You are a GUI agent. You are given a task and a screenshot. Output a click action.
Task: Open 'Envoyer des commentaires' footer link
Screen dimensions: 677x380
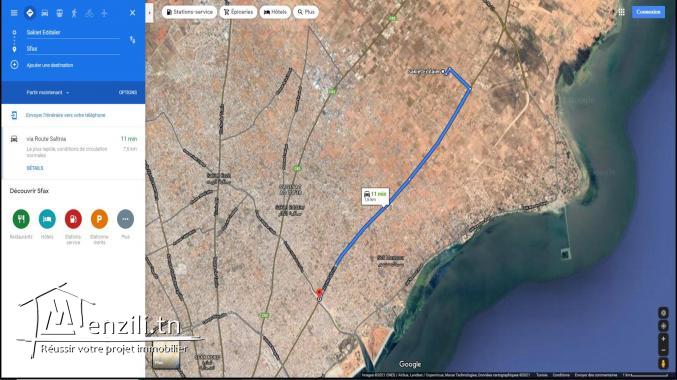(x=596, y=375)
